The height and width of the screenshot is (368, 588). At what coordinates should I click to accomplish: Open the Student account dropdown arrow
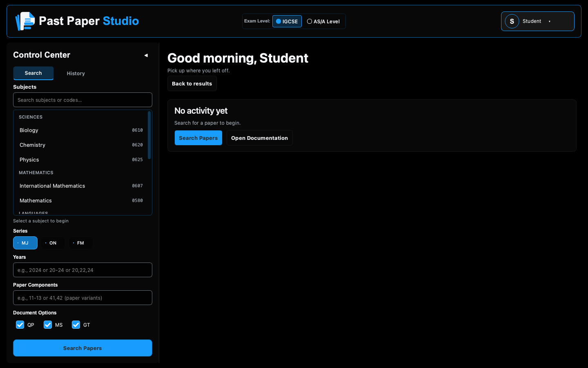click(550, 21)
